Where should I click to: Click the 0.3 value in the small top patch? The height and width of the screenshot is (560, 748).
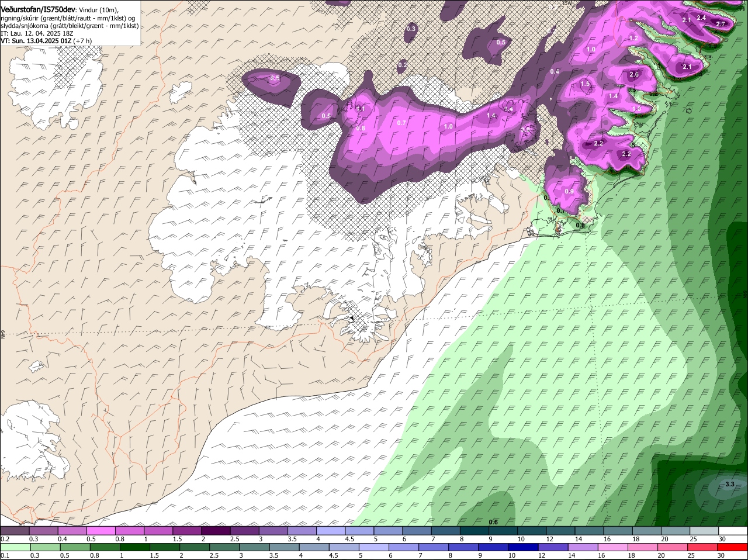411,29
